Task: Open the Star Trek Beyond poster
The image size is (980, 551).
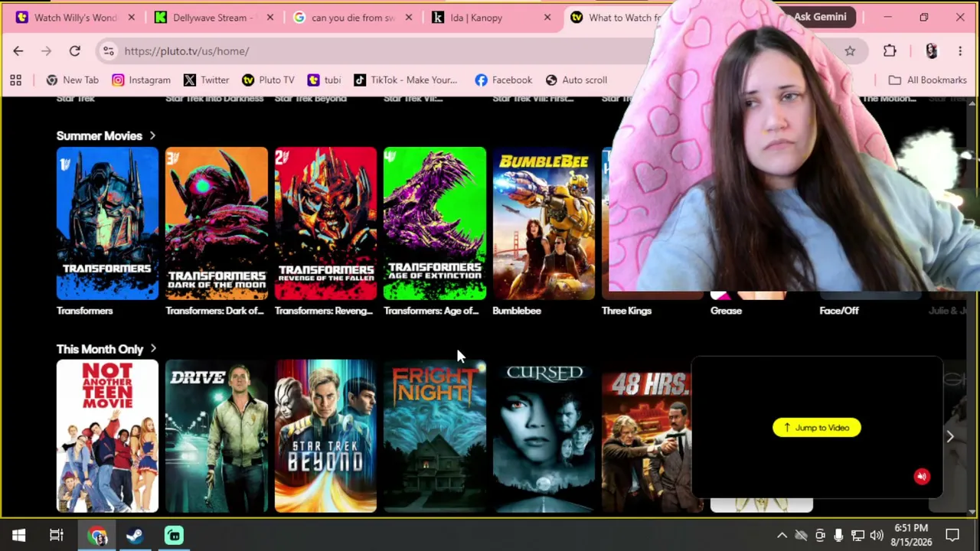Action: (x=325, y=436)
